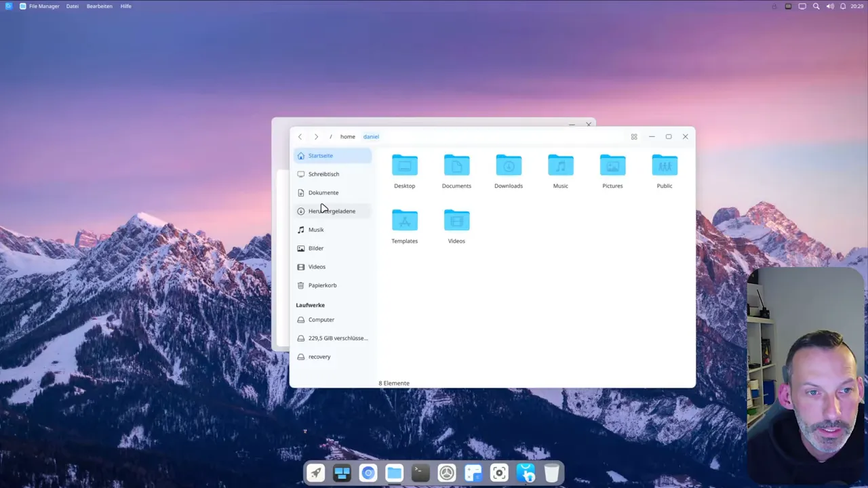The height and width of the screenshot is (488, 868).
Task: Open the Trash from the dock
Action: [x=551, y=472]
